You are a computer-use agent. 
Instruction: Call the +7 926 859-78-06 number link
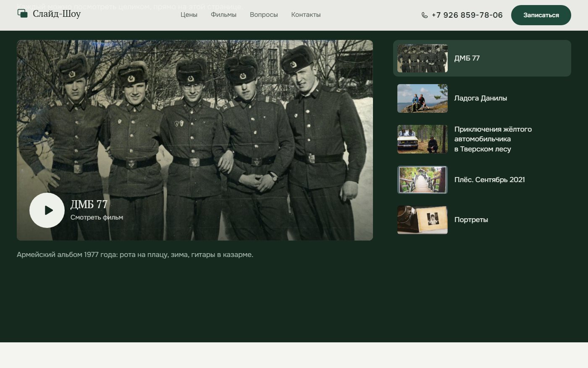pos(467,15)
